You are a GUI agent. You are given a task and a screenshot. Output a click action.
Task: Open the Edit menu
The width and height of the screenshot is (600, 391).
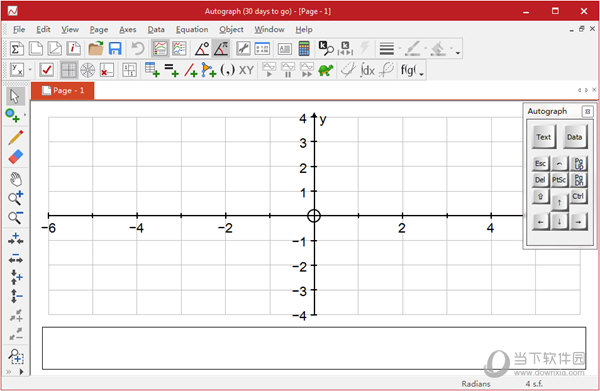click(43, 29)
